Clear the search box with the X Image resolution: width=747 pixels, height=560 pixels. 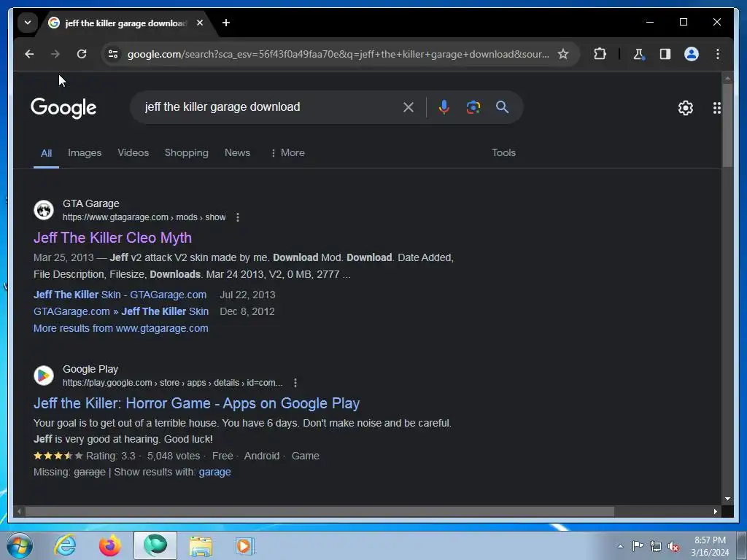click(x=409, y=107)
